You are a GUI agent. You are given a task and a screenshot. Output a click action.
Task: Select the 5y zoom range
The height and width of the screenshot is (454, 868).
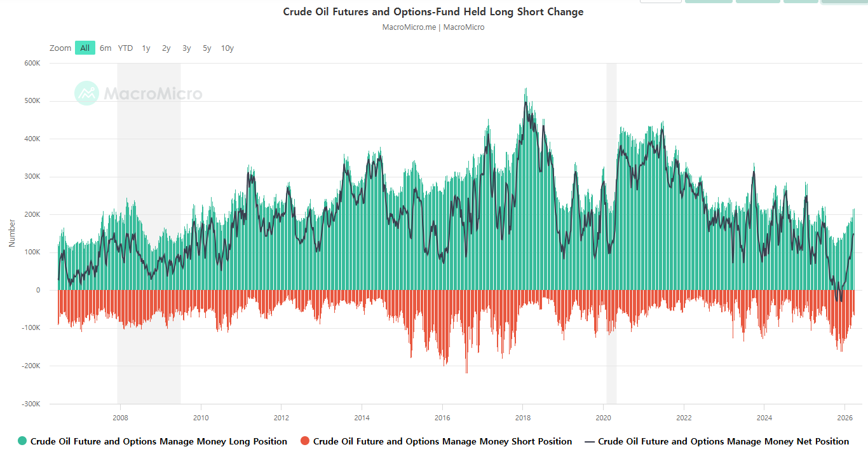click(x=207, y=48)
